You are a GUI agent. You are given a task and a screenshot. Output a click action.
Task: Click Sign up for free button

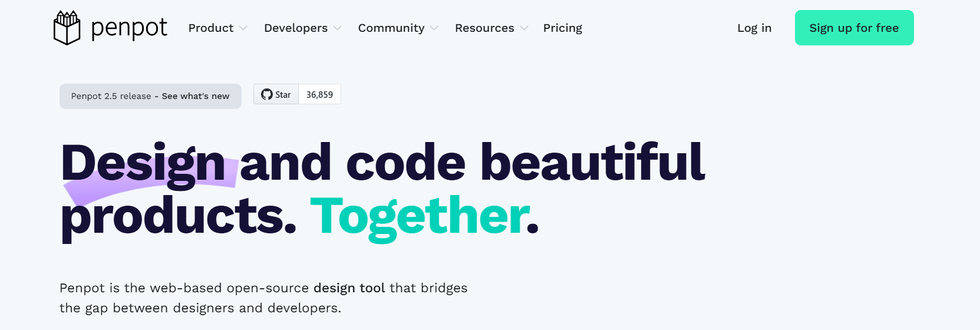[854, 28]
